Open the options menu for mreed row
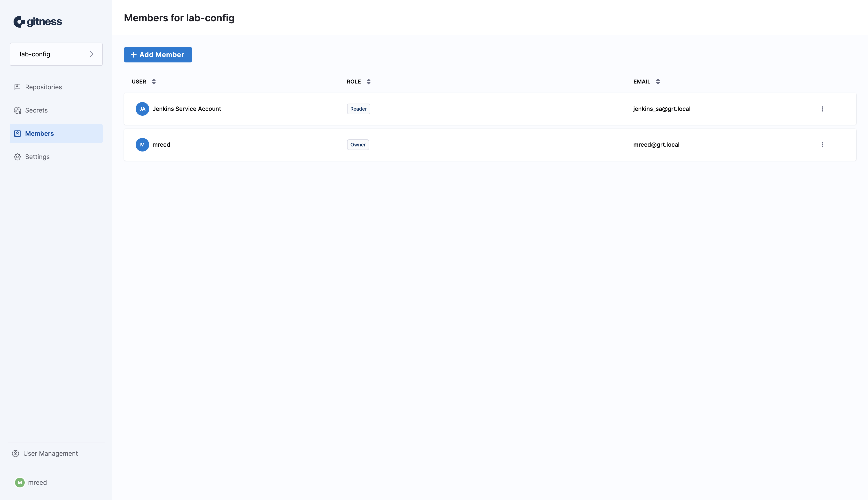 pyautogui.click(x=822, y=144)
